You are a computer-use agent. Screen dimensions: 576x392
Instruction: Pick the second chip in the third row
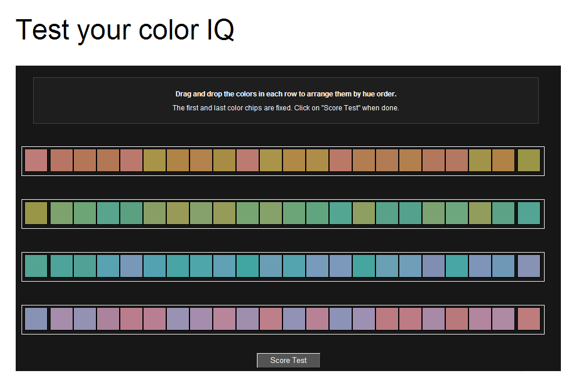[x=62, y=266]
